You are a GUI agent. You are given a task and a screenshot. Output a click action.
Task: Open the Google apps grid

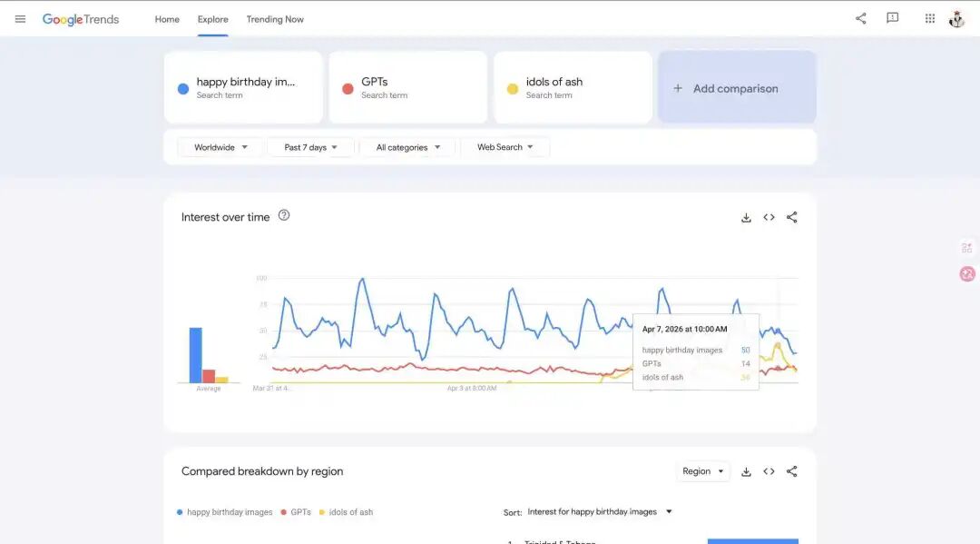tap(930, 19)
